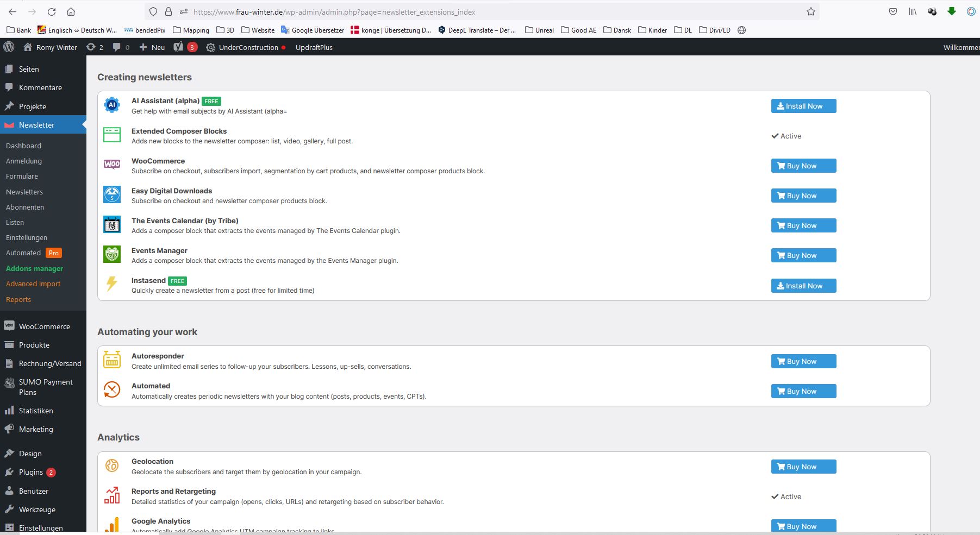Open Google Übersetzer bookmark

pyautogui.click(x=312, y=30)
